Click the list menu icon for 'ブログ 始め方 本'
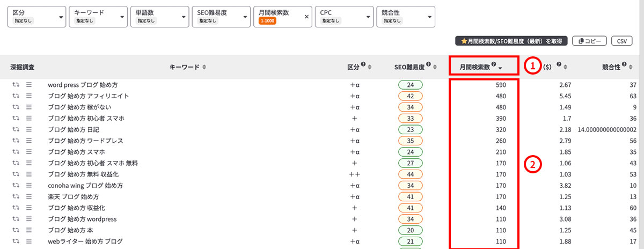 (29, 230)
